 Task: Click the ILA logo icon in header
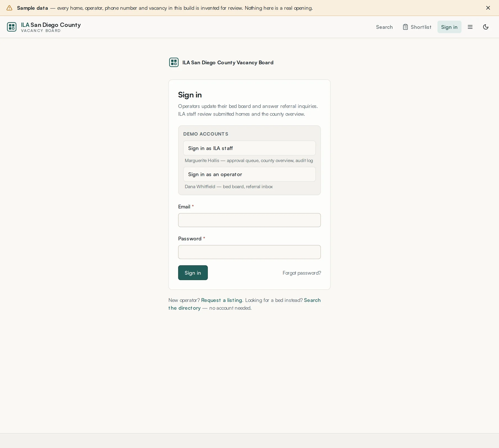pos(12,27)
